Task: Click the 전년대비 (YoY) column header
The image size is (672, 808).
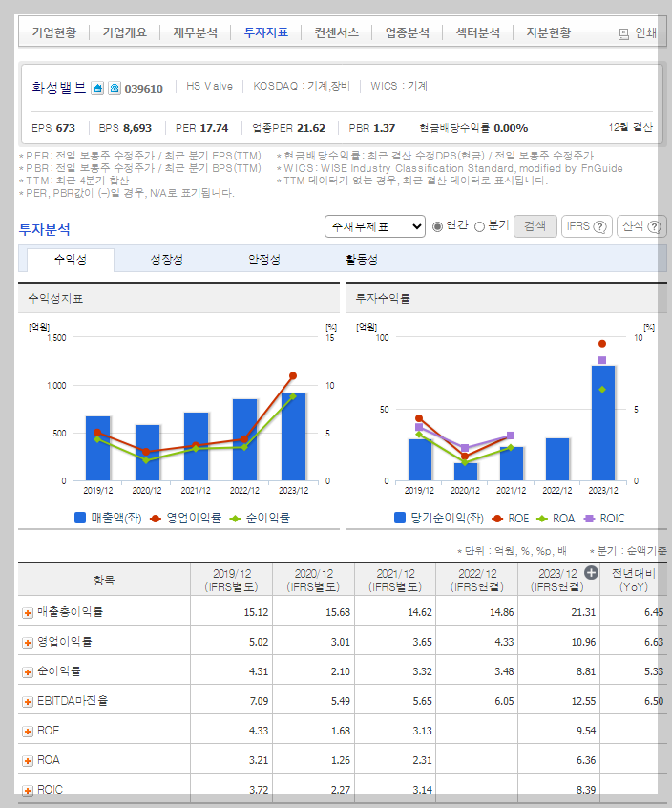Action: (x=634, y=581)
